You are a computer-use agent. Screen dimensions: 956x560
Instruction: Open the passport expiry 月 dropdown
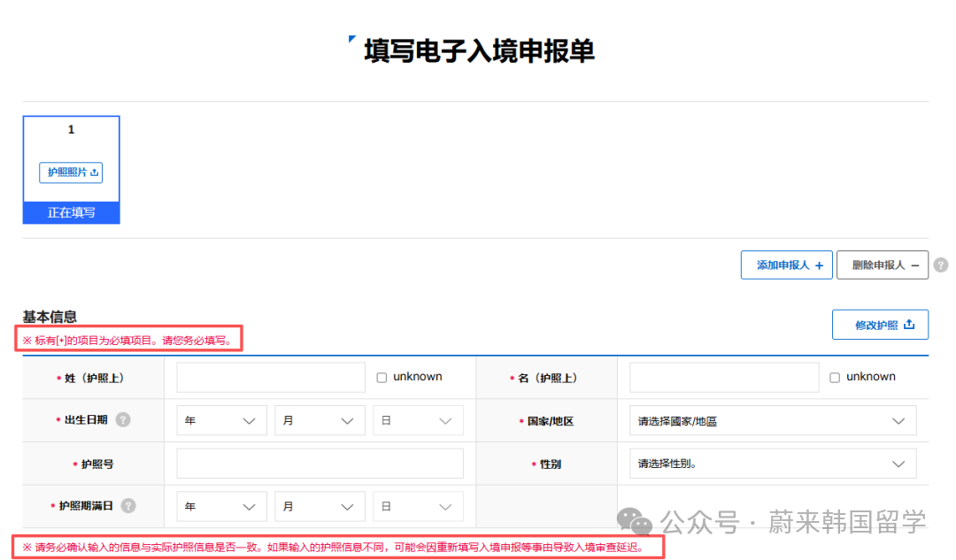coord(320,506)
